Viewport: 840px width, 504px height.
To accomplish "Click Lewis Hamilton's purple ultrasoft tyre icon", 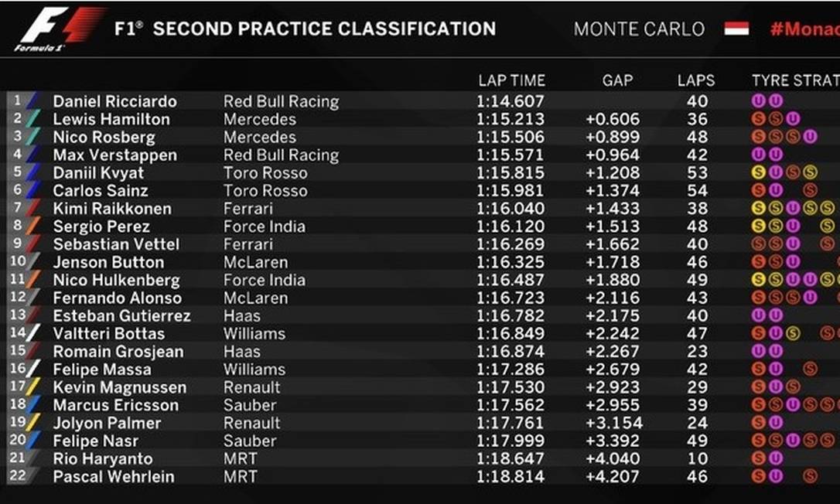I will (792, 119).
